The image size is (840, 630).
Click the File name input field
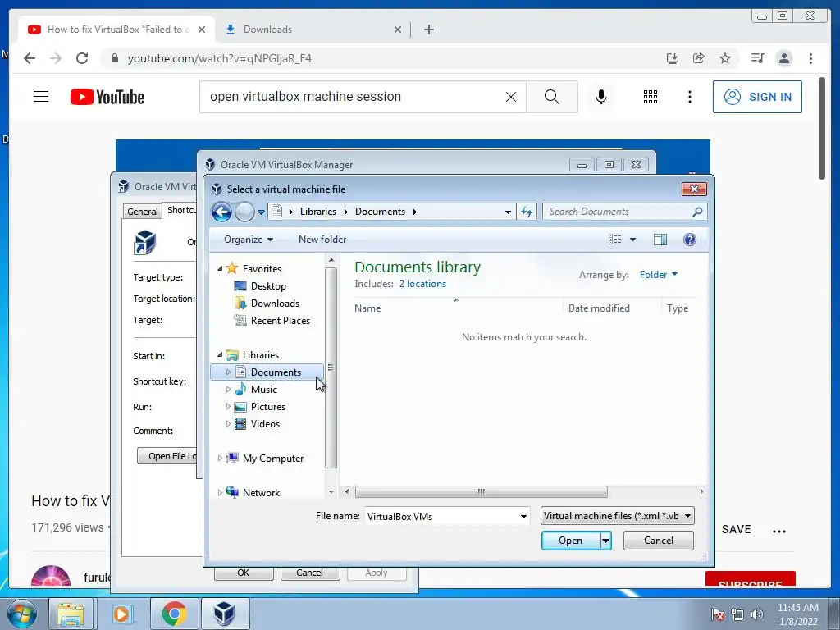[441, 517]
